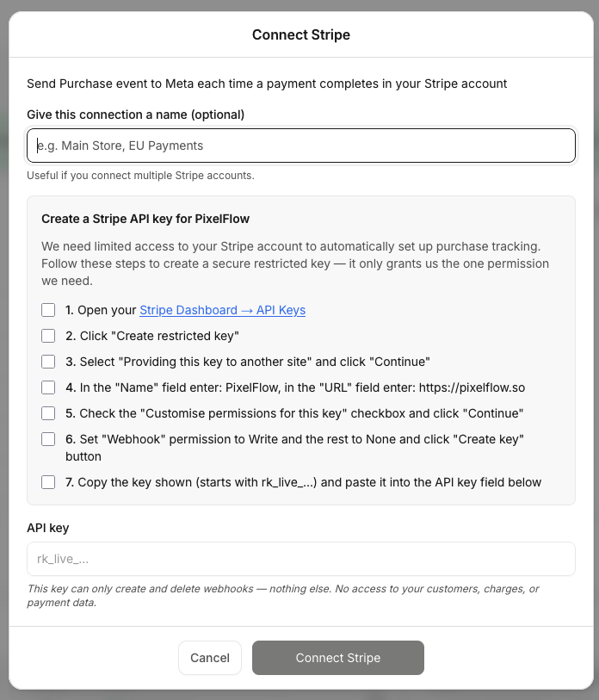The width and height of the screenshot is (599, 700).
Task: Tick step 7 about copying the rk_live key
Action: point(48,482)
